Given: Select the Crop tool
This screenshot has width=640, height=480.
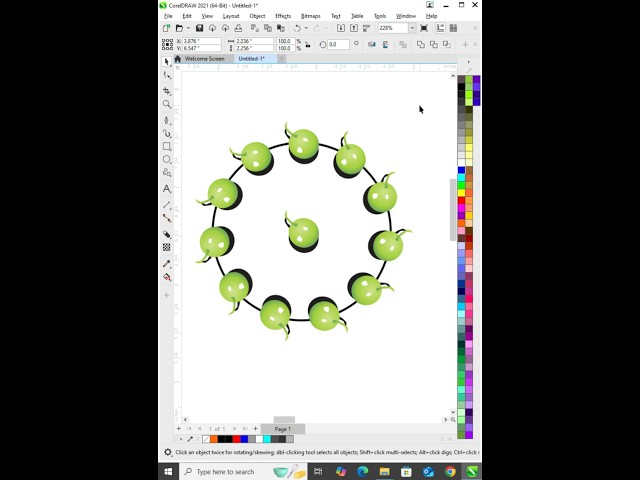Looking at the screenshot, I should [x=167, y=91].
